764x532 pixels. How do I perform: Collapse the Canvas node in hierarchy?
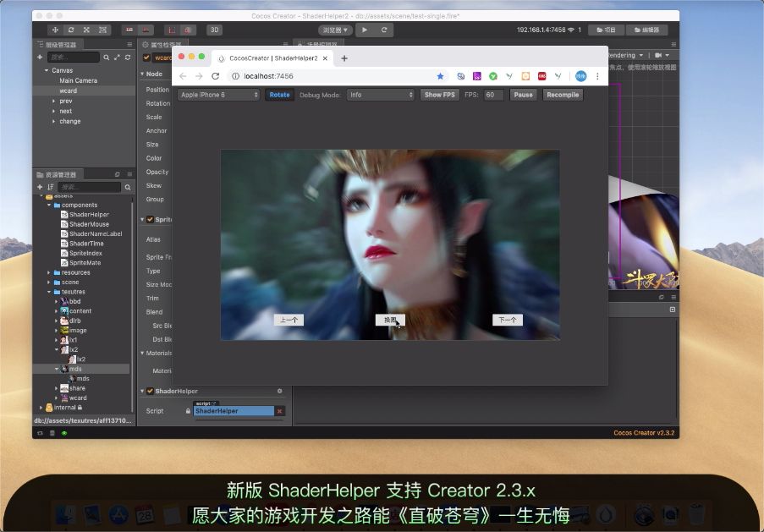coord(47,70)
